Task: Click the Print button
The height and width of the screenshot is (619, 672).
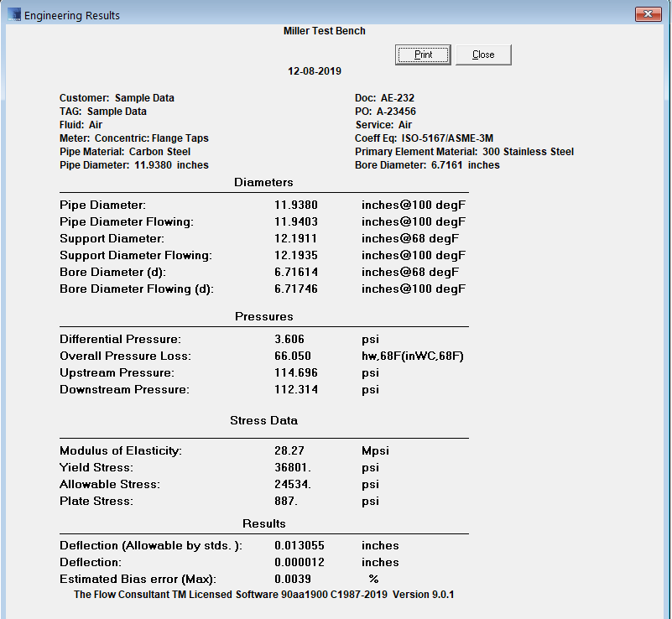Action: click(x=423, y=55)
